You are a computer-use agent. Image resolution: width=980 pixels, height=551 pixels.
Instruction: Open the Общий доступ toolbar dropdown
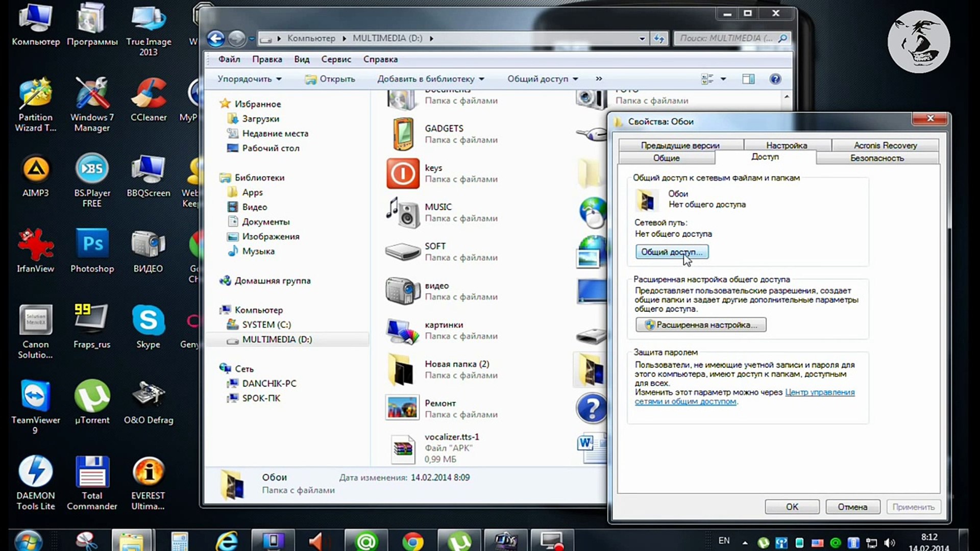(542, 79)
